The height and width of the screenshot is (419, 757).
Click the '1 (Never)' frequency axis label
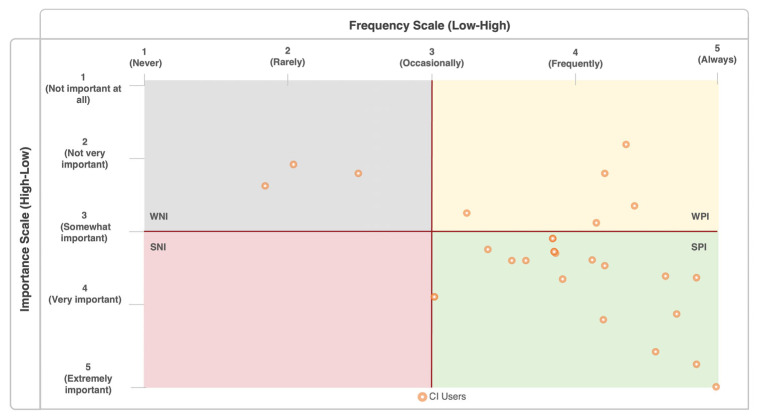(145, 56)
